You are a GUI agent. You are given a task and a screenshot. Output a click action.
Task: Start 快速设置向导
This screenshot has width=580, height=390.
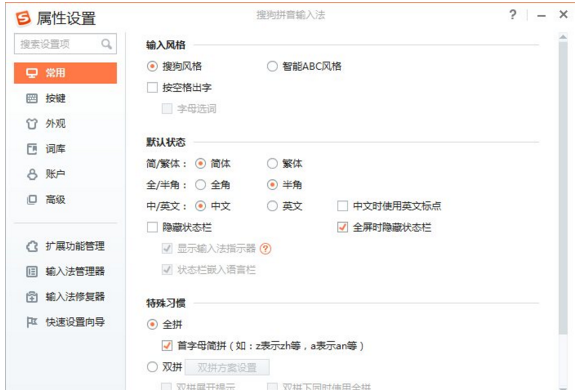click(x=65, y=322)
